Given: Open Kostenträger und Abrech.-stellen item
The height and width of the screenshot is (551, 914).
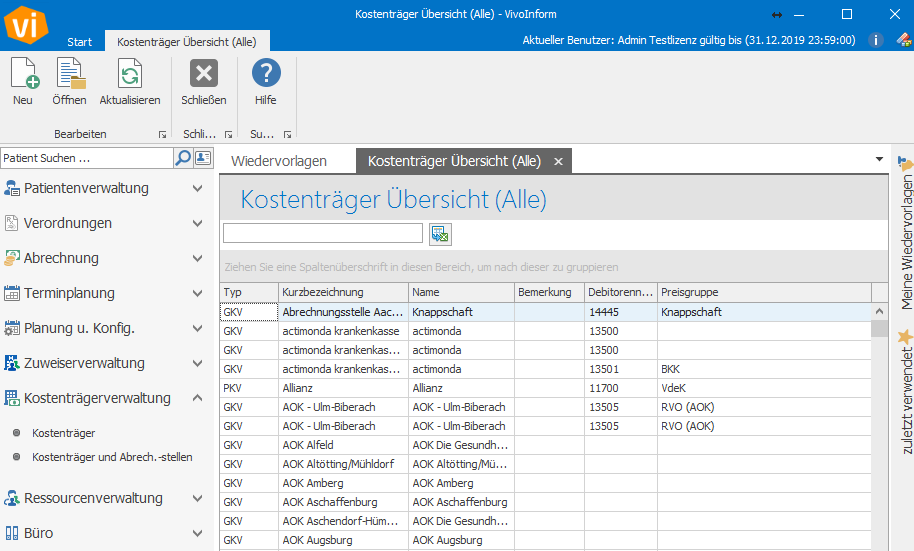Looking at the screenshot, I should [x=112, y=457].
